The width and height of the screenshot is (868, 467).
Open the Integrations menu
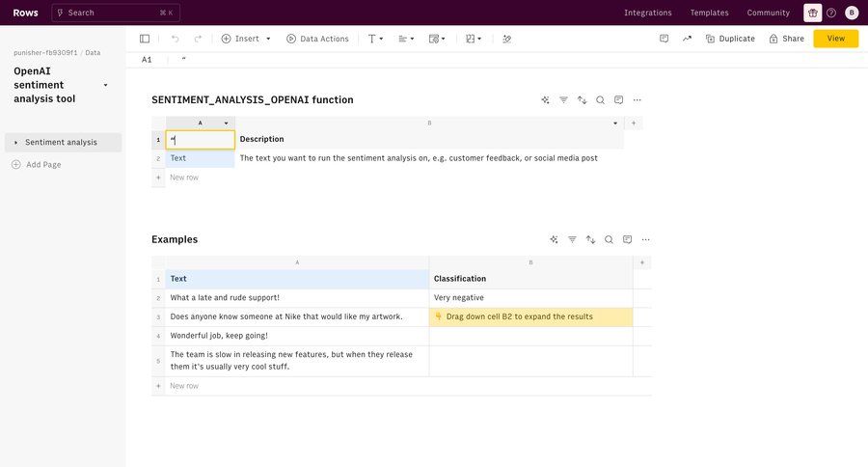[647, 13]
